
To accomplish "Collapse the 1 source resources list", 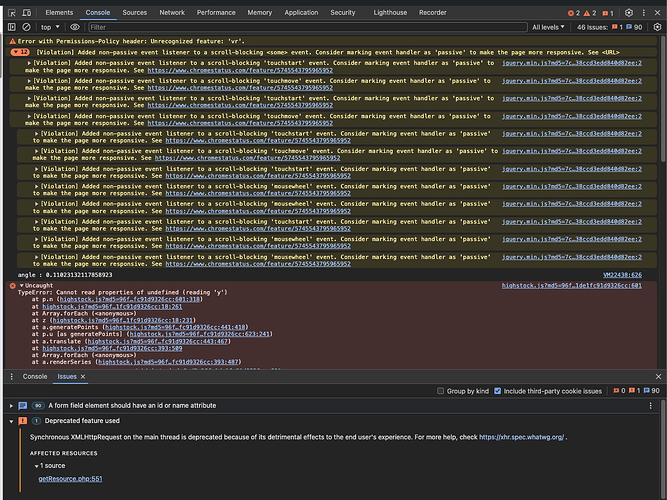I will [x=37, y=466].
